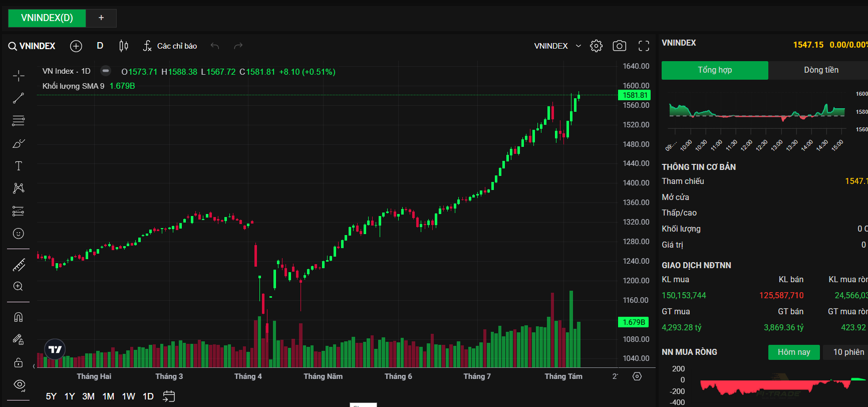Image resolution: width=868 pixels, height=407 pixels.
Task: Open chart settings gear
Action: tap(596, 46)
